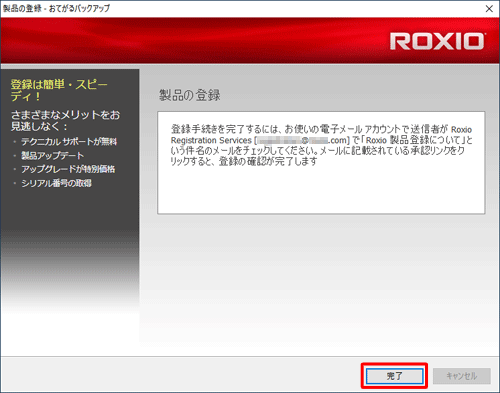Click the Registration Services email address text
The width and height of the screenshot is (500, 393).
[x=303, y=140]
